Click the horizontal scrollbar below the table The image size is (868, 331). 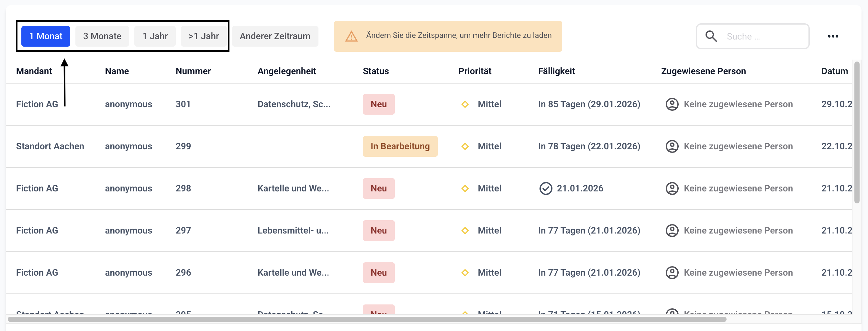coord(367,319)
